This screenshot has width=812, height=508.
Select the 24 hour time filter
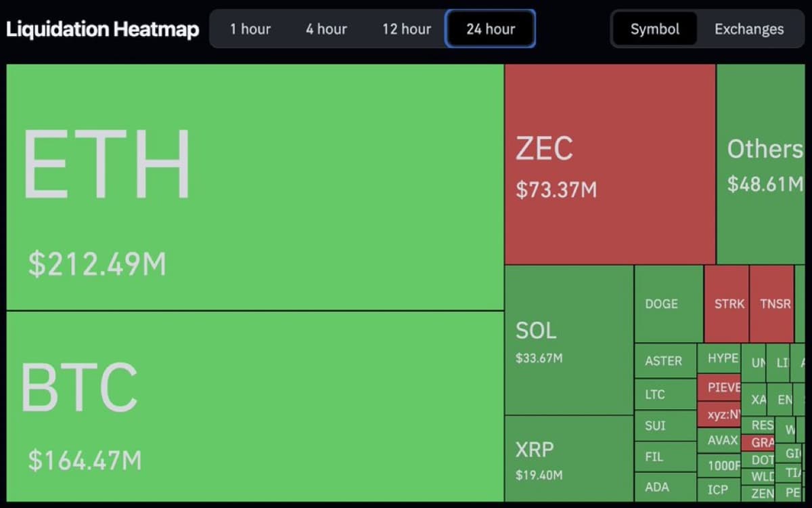490,29
